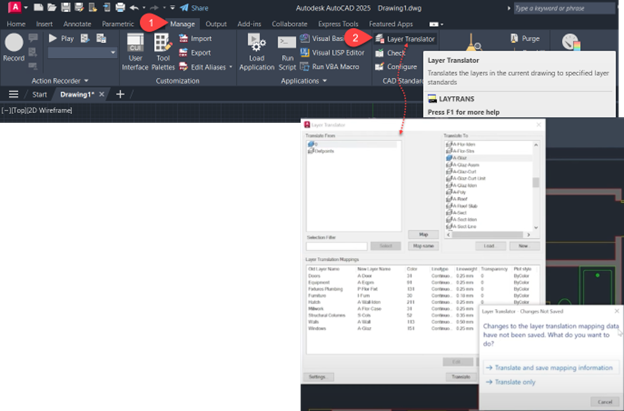Click the New button under Translate To
Image resolution: width=624 pixels, height=411 pixels.
click(x=524, y=246)
